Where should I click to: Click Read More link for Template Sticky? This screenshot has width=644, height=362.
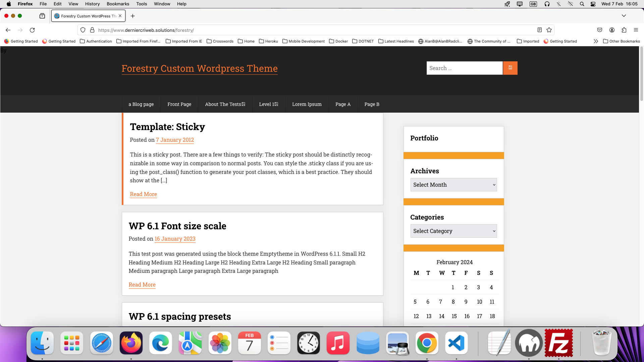click(143, 194)
